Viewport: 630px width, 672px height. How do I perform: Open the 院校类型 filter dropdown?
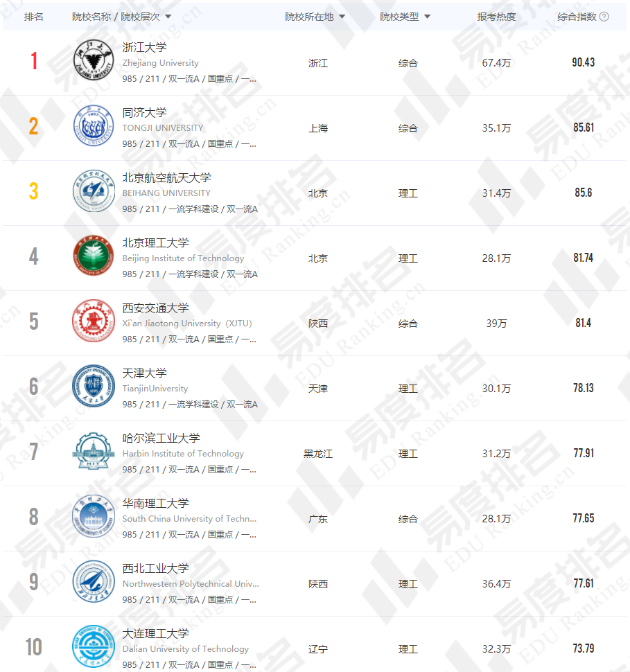click(427, 17)
